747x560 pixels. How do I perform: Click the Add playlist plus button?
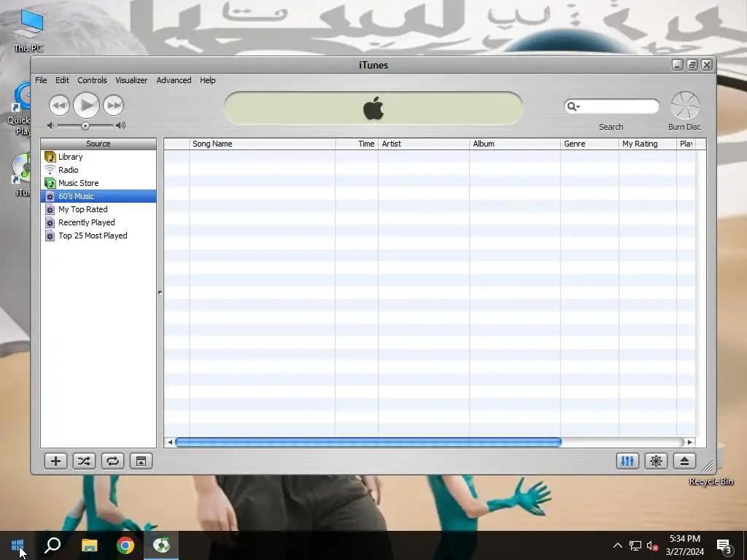click(55, 461)
